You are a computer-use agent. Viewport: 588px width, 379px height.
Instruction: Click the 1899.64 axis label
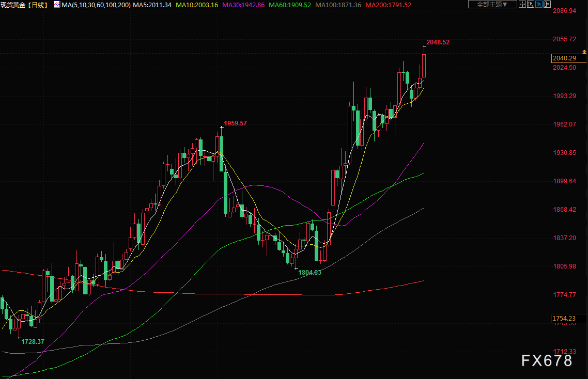(x=565, y=181)
